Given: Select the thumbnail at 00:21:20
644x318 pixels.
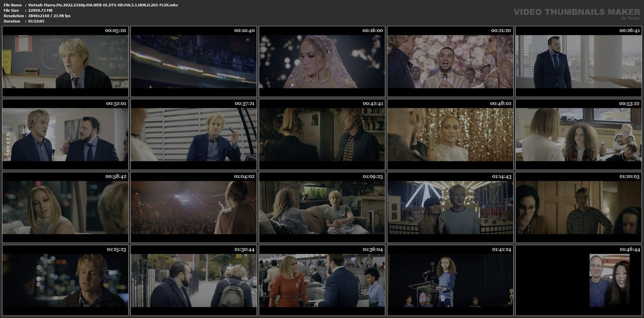Looking at the screenshot, I should click(450, 61).
